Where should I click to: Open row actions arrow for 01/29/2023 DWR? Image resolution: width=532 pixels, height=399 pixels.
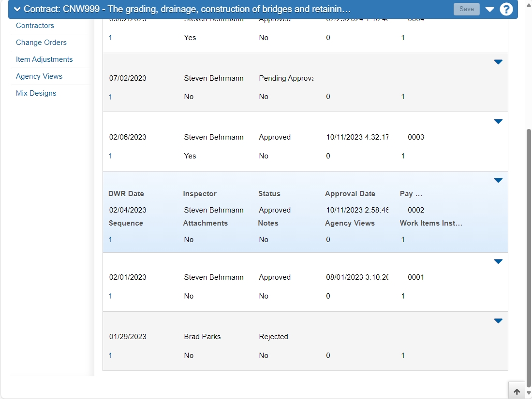click(x=498, y=321)
